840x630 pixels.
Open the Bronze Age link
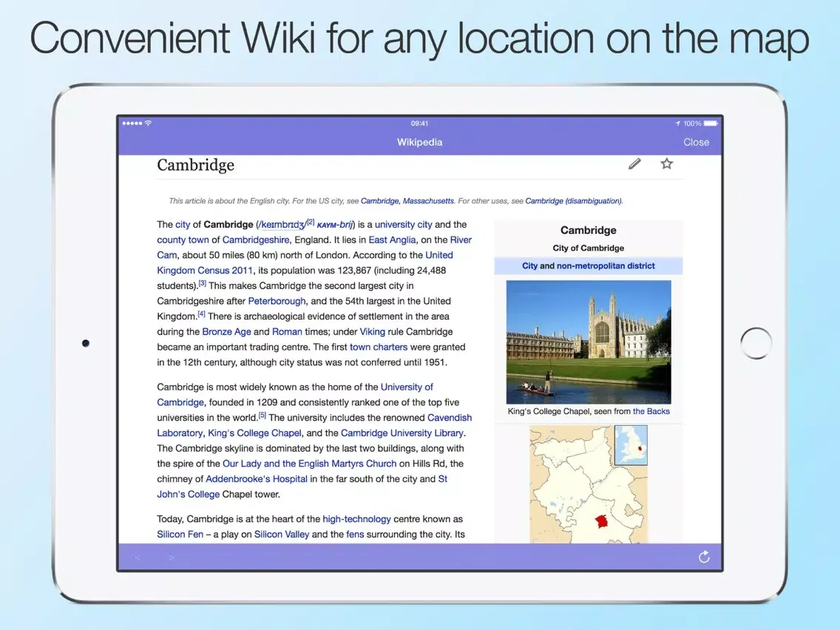(226, 331)
